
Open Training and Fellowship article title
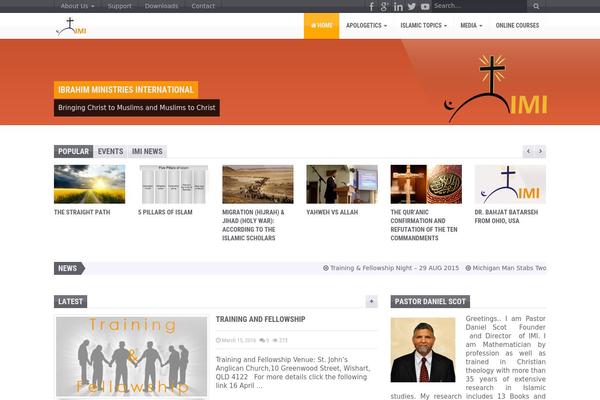point(261,319)
